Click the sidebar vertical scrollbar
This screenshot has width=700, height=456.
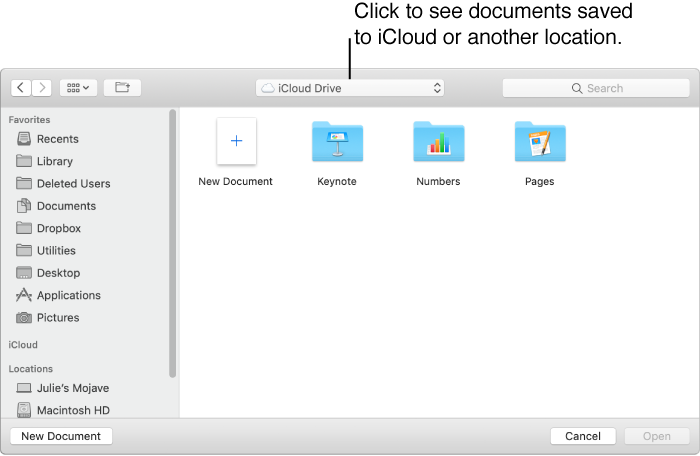click(173, 244)
